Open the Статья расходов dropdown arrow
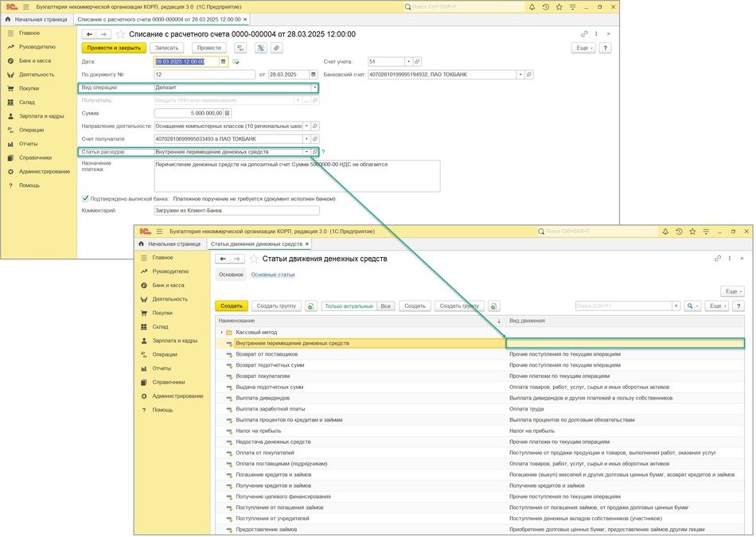 (x=306, y=151)
